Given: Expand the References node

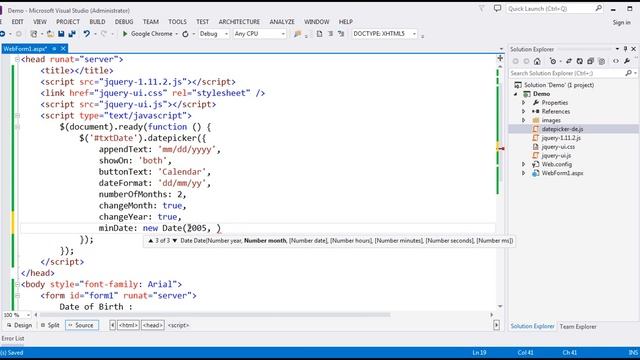Looking at the screenshot, I should point(524,111).
